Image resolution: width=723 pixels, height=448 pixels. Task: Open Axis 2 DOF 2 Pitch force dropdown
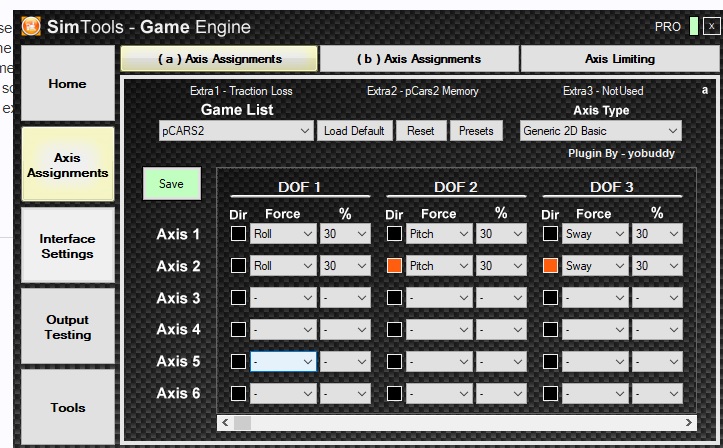(x=439, y=265)
